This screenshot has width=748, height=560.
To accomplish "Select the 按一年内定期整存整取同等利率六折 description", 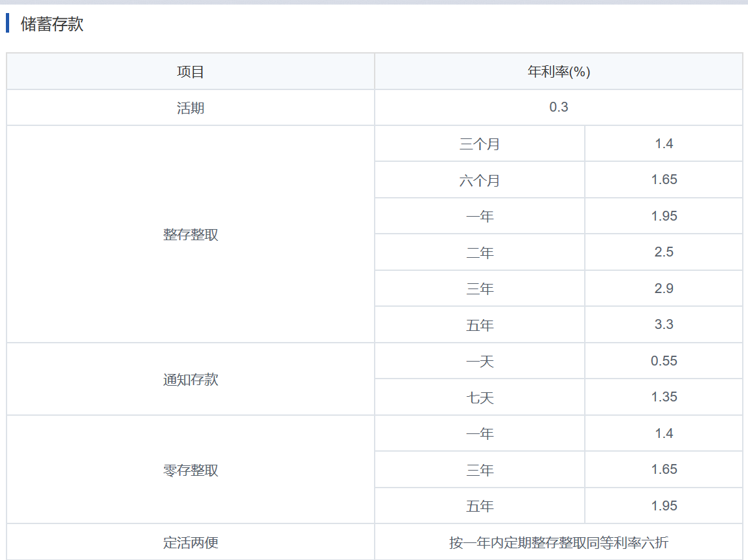I will (559, 542).
